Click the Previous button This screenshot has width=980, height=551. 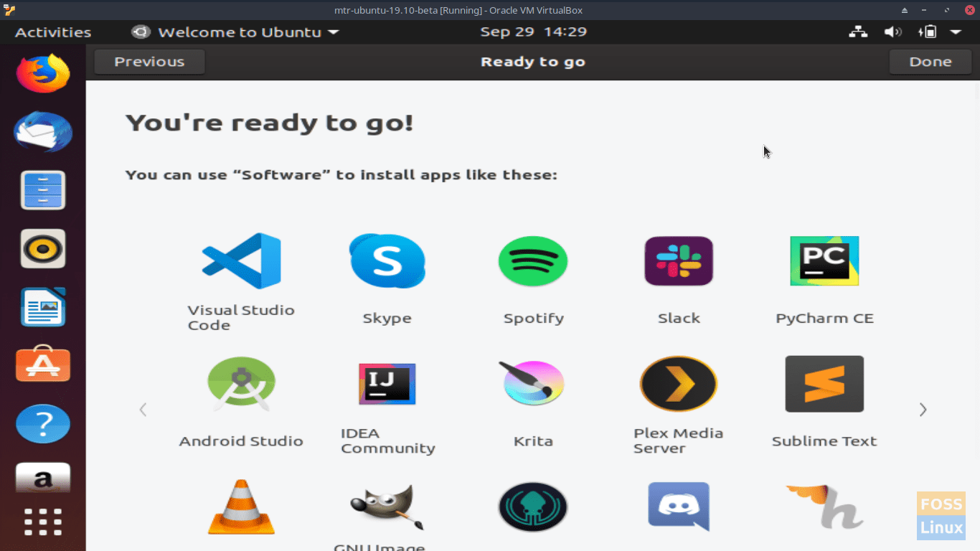point(149,62)
